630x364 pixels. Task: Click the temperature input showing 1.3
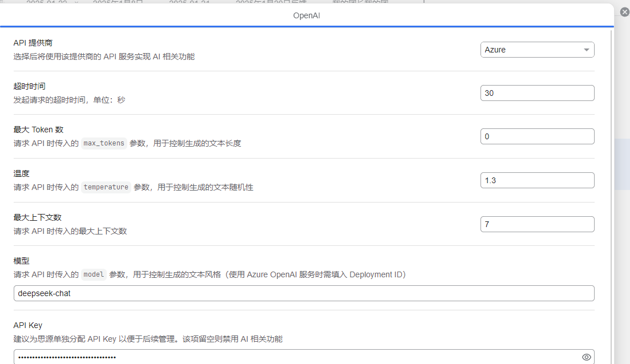tap(537, 180)
